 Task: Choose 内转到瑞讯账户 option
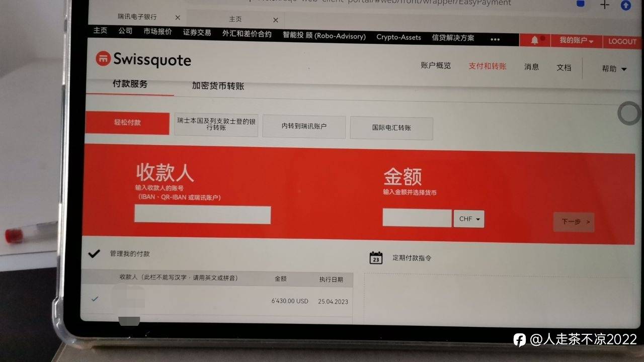[x=304, y=127]
